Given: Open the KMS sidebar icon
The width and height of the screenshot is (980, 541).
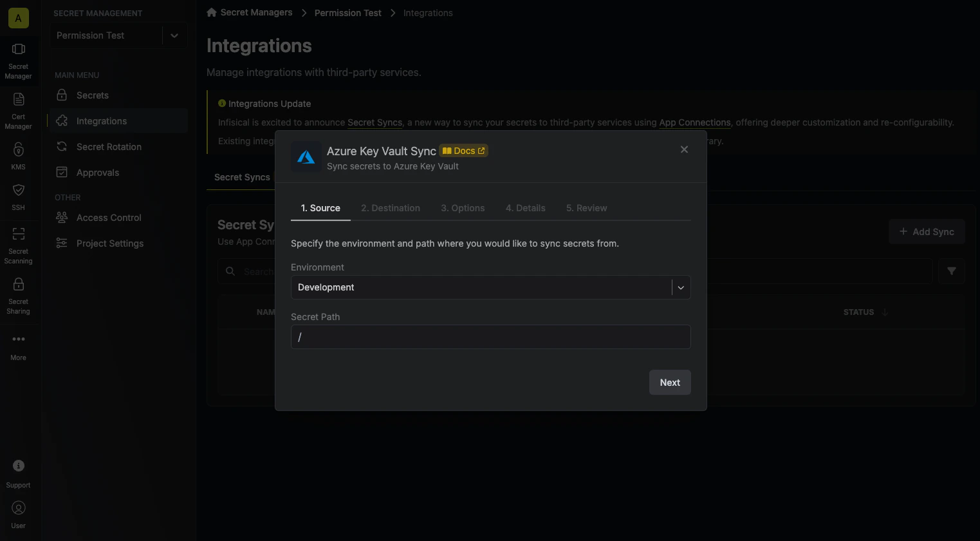Looking at the screenshot, I should [x=18, y=149].
